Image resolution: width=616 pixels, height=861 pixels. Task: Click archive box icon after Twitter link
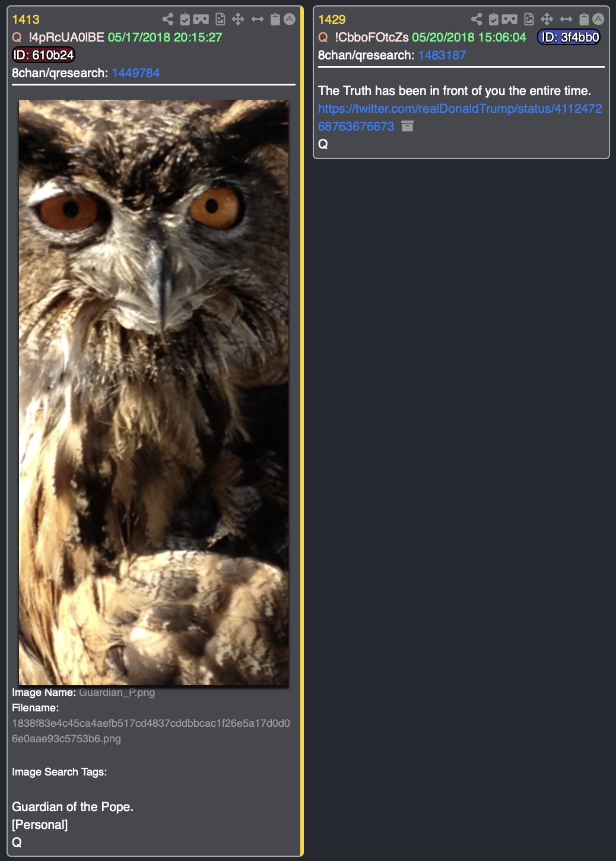point(407,126)
